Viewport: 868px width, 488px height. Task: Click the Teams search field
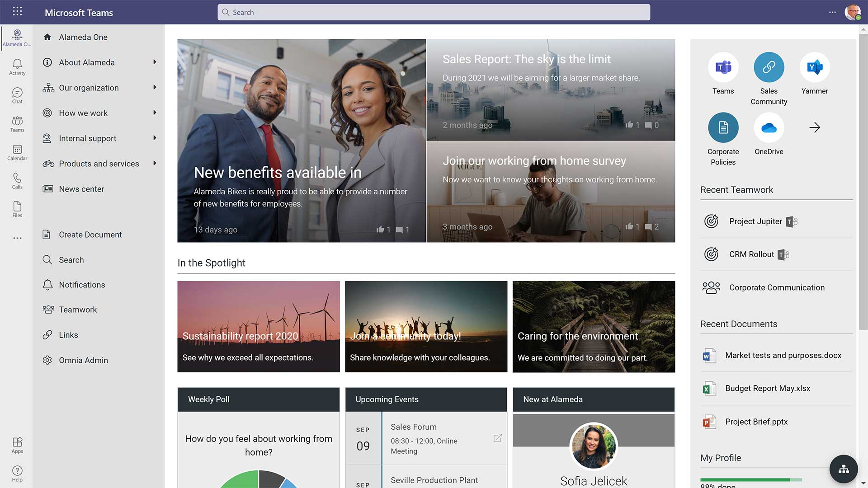434,12
